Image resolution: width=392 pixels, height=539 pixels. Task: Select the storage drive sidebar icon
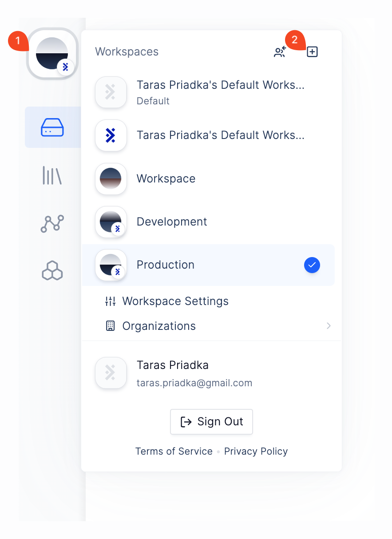[x=52, y=127]
